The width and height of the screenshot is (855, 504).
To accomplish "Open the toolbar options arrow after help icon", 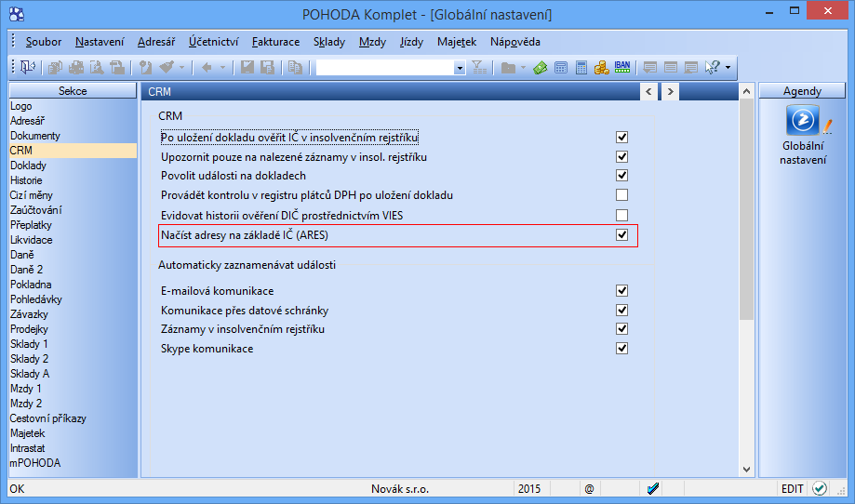I will point(728,68).
